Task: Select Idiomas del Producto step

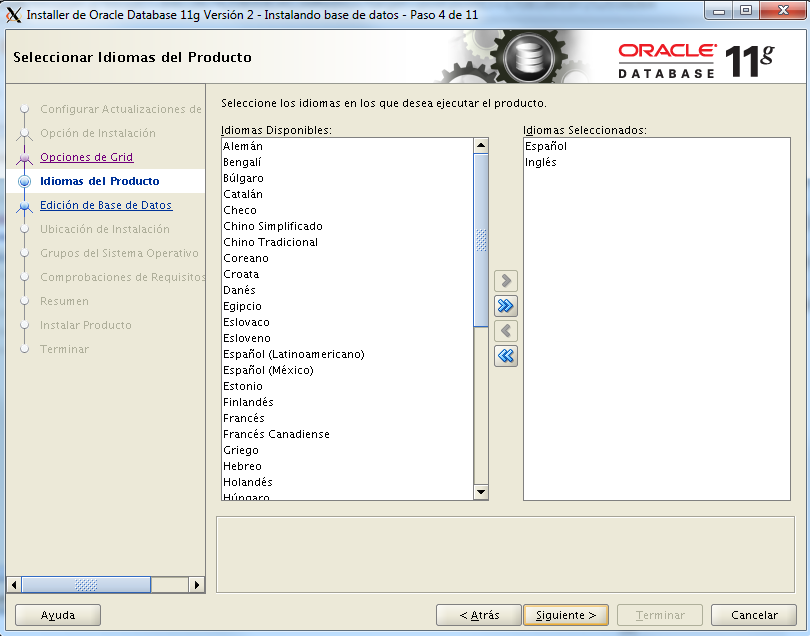Action: pyautogui.click(x=100, y=181)
